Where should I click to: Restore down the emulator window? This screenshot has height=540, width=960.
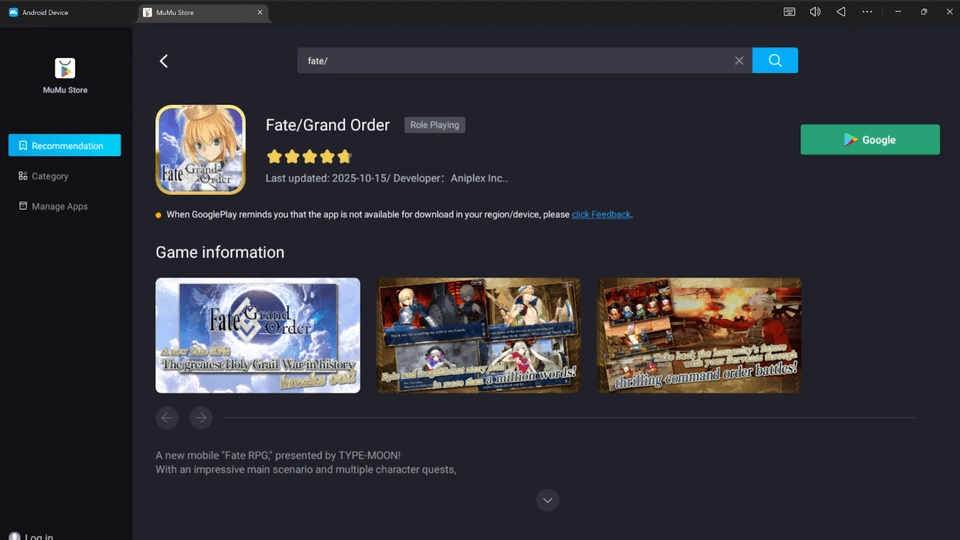tap(923, 12)
